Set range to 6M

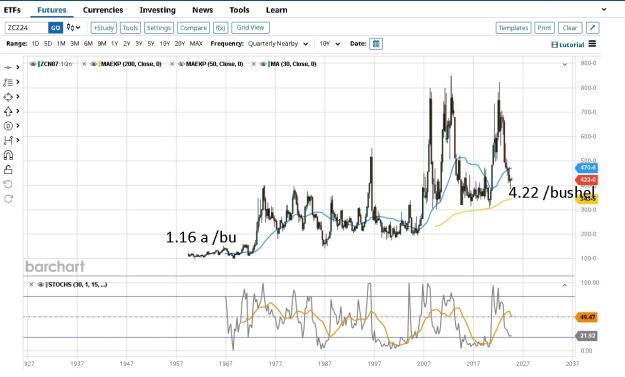pyautogui.click(x=88, y=44)
